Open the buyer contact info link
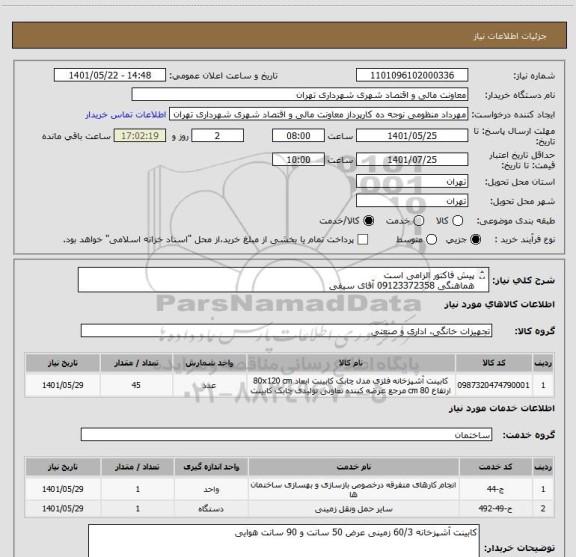The height and width of the screenshot is (557, 576). [126, 115]
